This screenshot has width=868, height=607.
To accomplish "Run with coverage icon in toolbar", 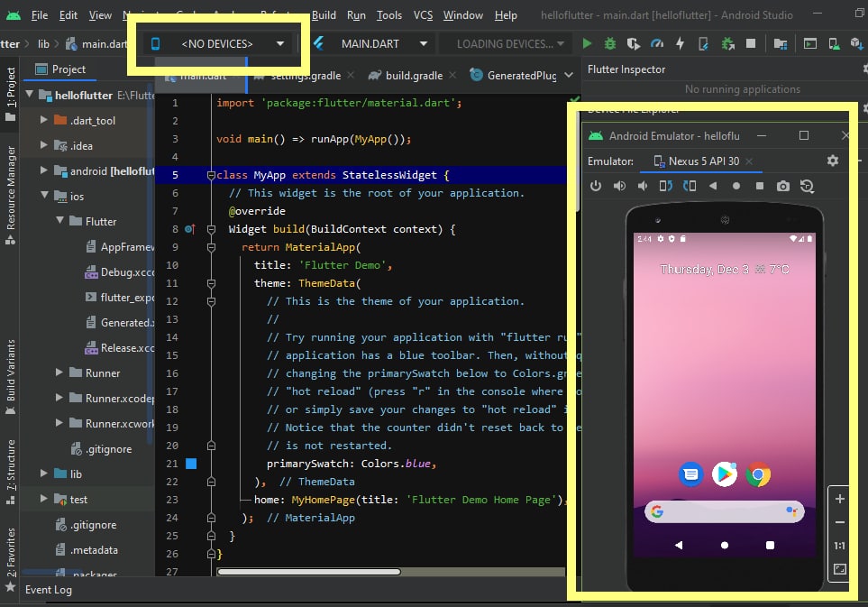I will (634, 43).
